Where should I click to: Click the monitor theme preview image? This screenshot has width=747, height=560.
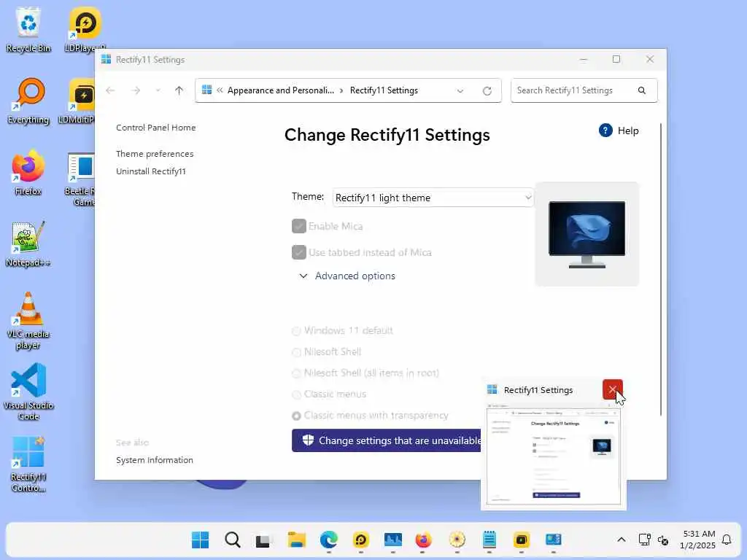[587, 234]
